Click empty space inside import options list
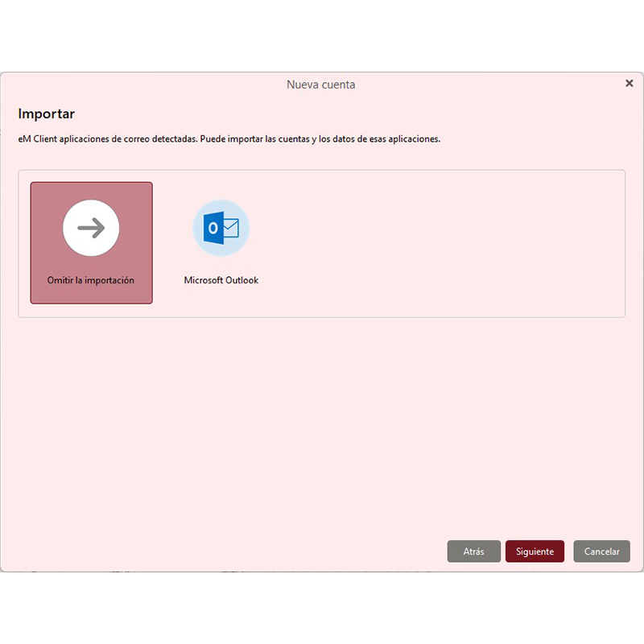 (443, 242)
